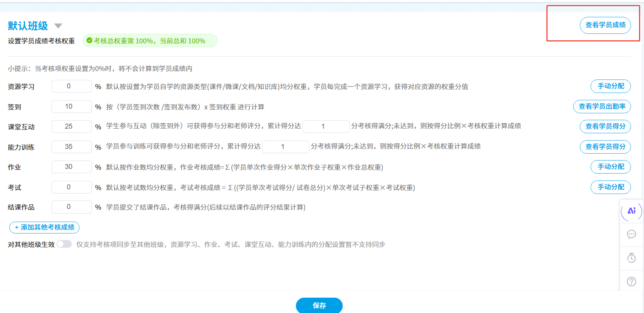Click the 结课作品 row label
644x313 pixels.
(x=21, y=207)
